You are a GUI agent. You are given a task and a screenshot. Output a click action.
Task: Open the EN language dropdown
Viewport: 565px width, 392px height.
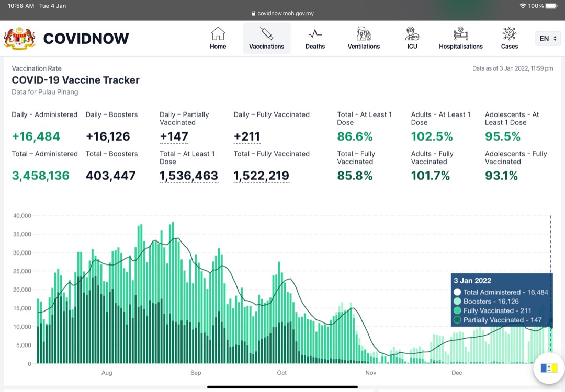(x=548, y=39)
